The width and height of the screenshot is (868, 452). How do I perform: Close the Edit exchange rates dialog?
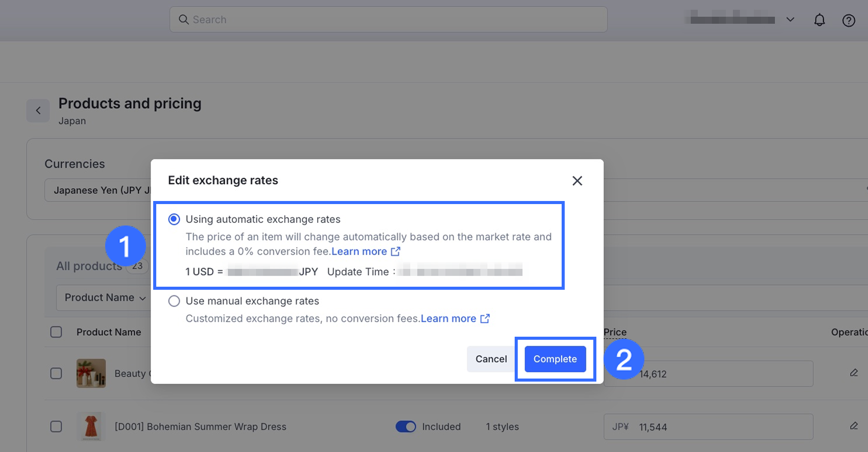point(577,181)
